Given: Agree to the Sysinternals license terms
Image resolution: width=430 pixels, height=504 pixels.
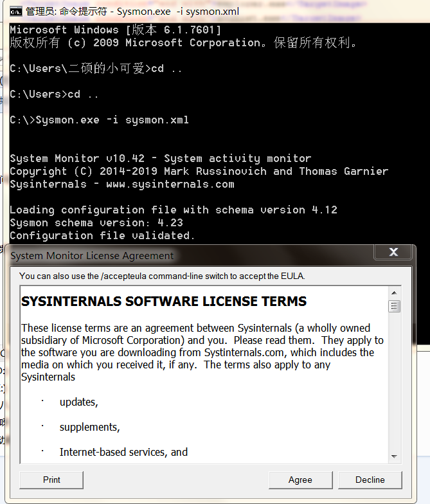Looking at the screenshot, I should pyautogui.click(x=301, y=480).
